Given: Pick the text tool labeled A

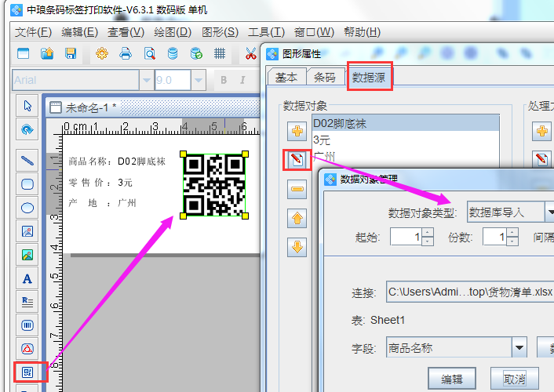Looking at the screenshot, I should click(x=27, y=278).
